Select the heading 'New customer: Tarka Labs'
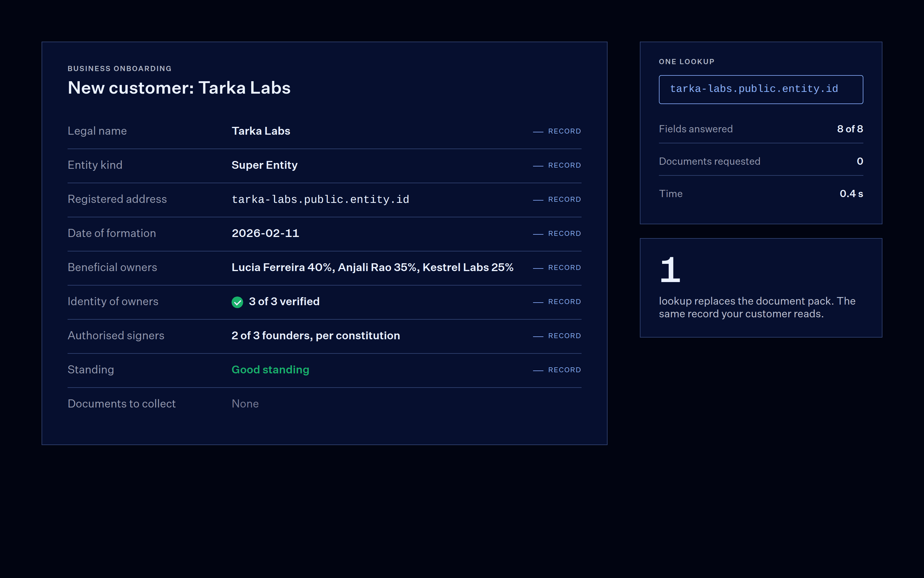This screenshot has height=578, width=924. coord(179,88)
